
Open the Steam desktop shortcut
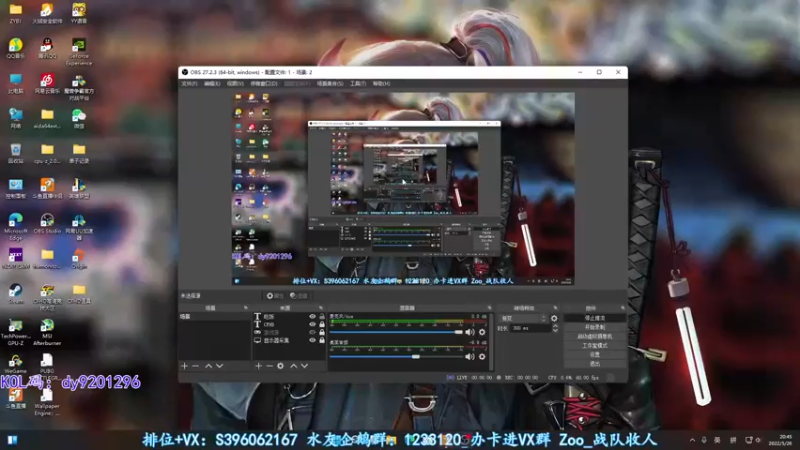16,294
